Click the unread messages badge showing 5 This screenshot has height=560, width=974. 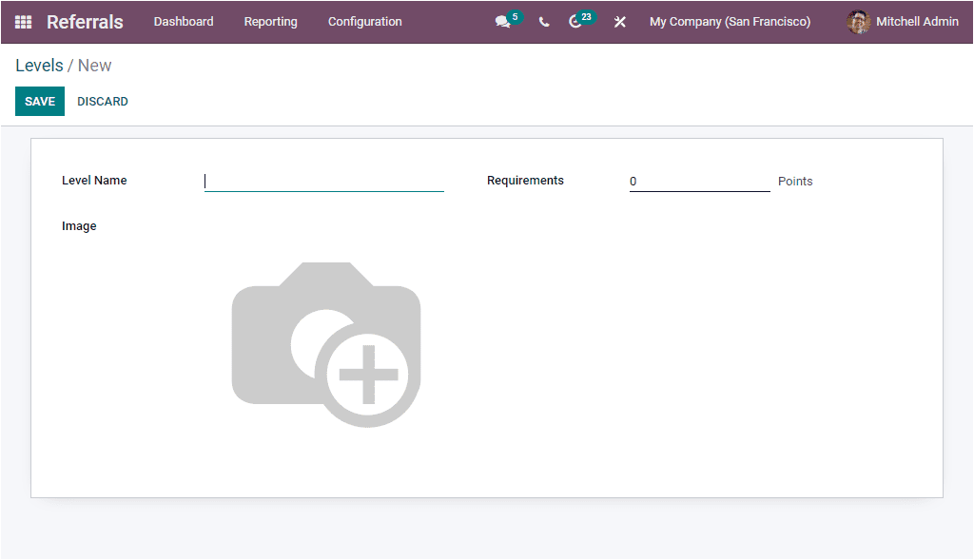(513, 14)
